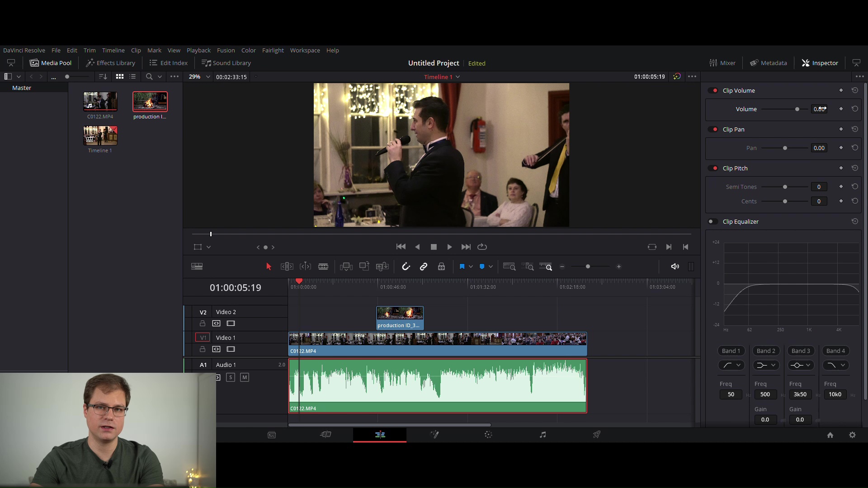Disable the Clip Pitch toggle
The height and width of the screenshot is (488, 868).
point(714,168)
